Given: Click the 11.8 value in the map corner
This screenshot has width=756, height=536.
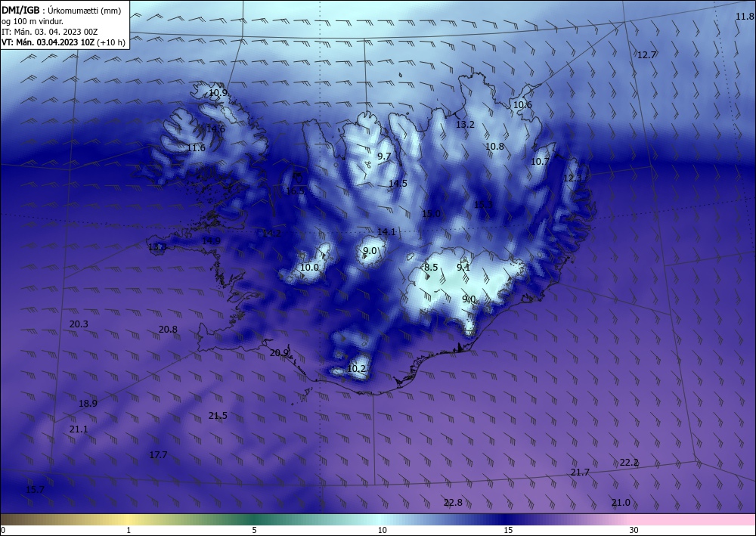Looking at the screenshot, I should click(745, 17).
